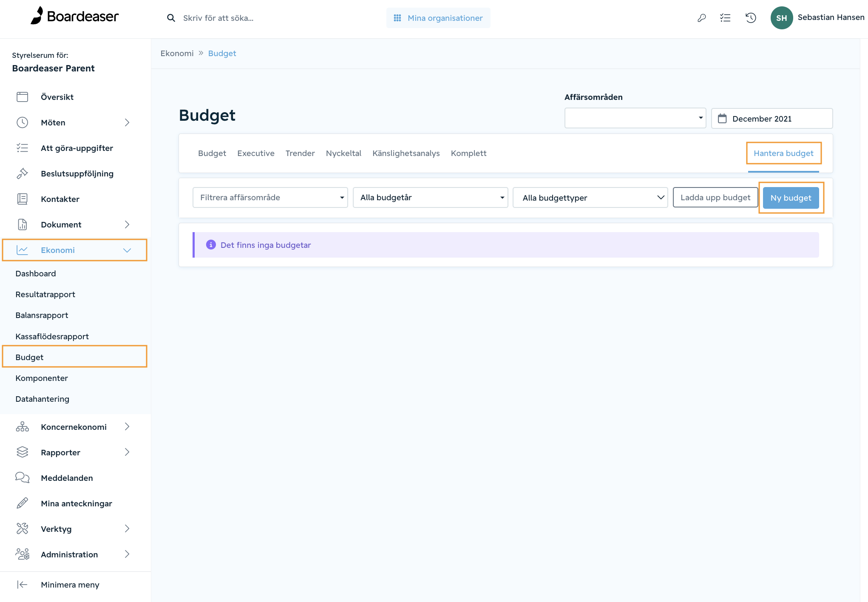This screenshot has height=602, width=868.
Task: Open Resultatrapport in sidebar
Action: [45, 294]
